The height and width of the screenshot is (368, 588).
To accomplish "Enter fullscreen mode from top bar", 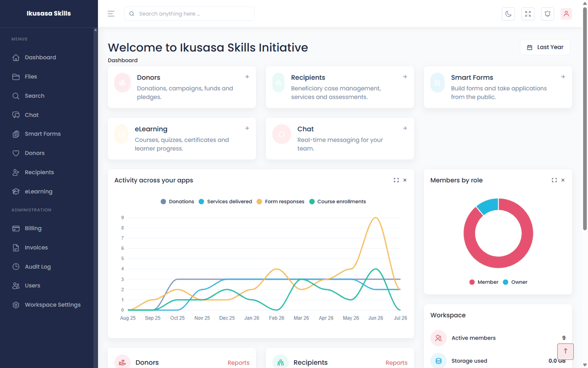I will click(x=528, y=14).
